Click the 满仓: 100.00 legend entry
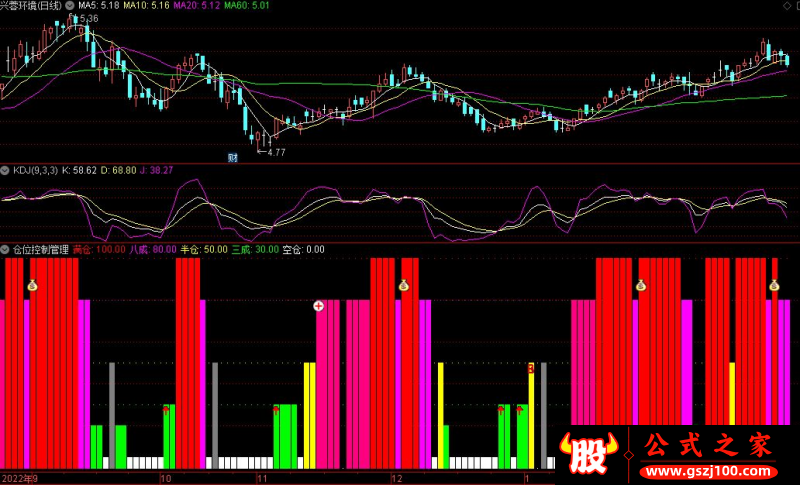Screen dimensions: 800x485 99,249
